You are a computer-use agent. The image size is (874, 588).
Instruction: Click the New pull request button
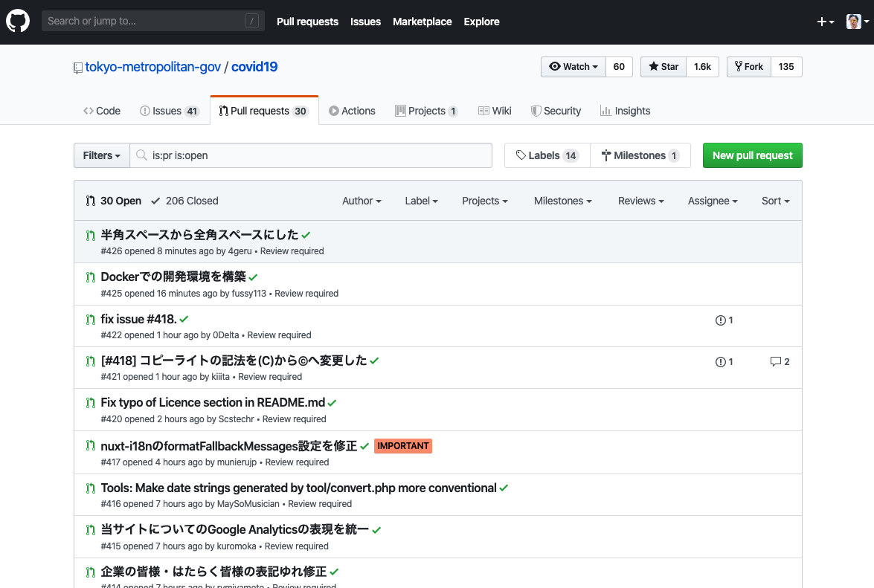click(752, 155)
